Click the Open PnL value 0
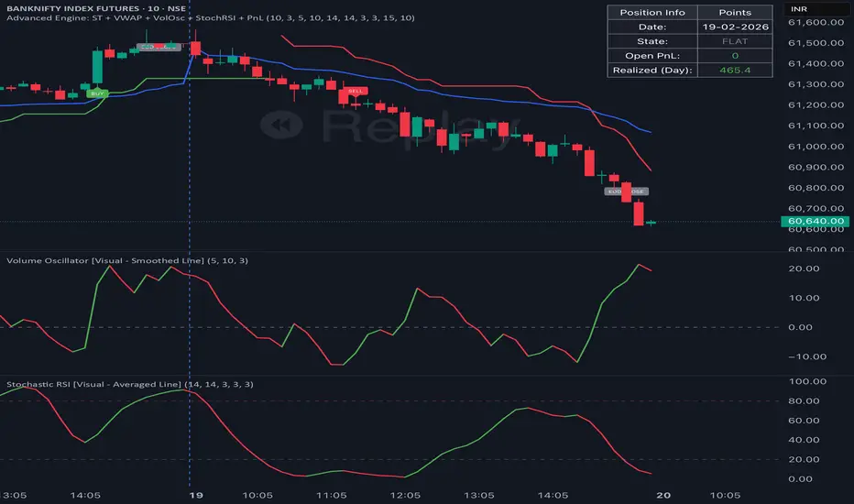Viewport: 854px width, 504px height. pyautogui.click(x=735, y=56)
